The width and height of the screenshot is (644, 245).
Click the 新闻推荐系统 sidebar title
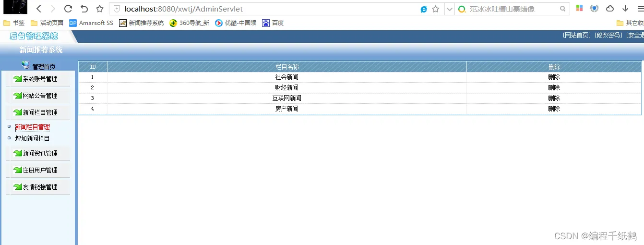click(x=41, y=50)
